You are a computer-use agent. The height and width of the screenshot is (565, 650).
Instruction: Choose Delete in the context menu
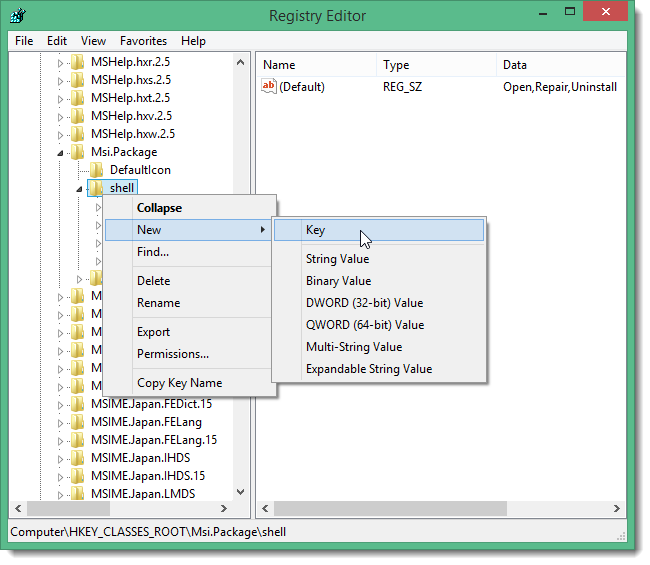tap(189, 281)
